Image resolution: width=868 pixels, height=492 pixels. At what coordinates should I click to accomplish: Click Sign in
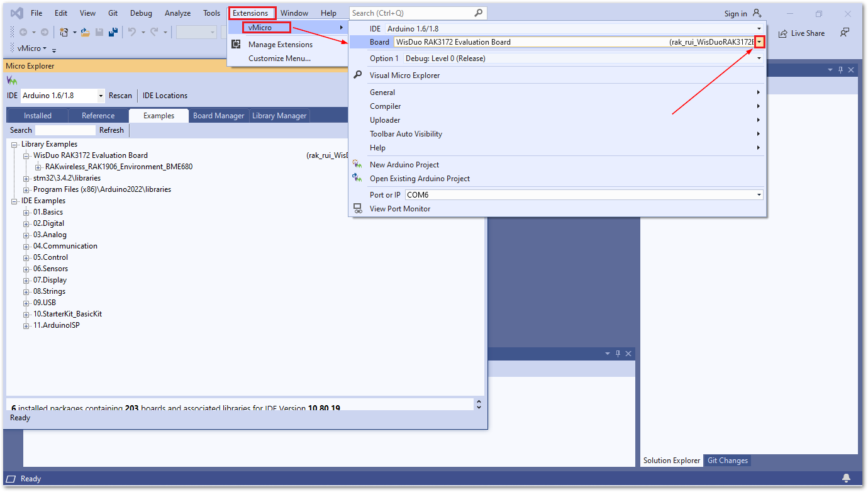tap(735, 14)
